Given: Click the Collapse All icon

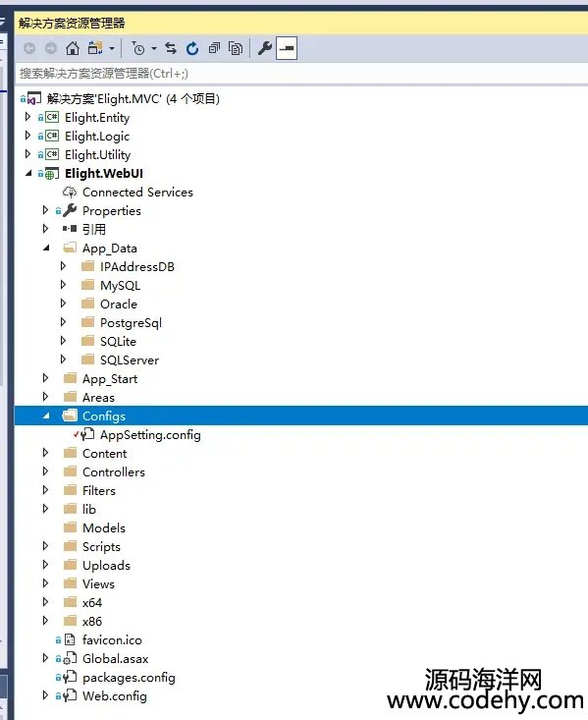Looking at the screenshot, I should coord(214,48).
